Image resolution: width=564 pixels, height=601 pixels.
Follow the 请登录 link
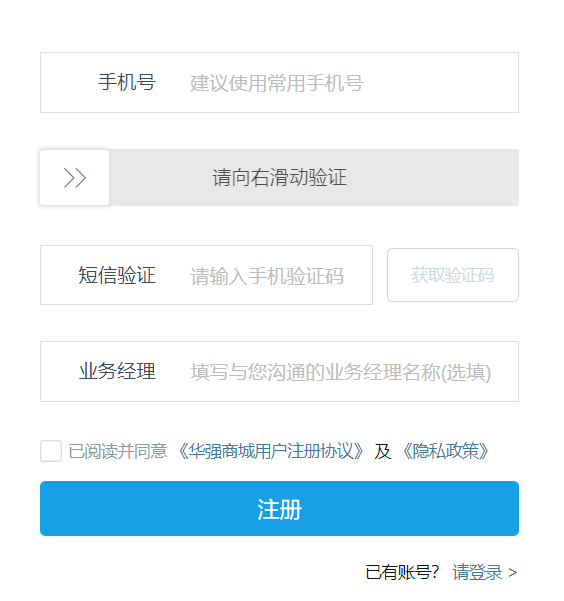tap(477, 572)
